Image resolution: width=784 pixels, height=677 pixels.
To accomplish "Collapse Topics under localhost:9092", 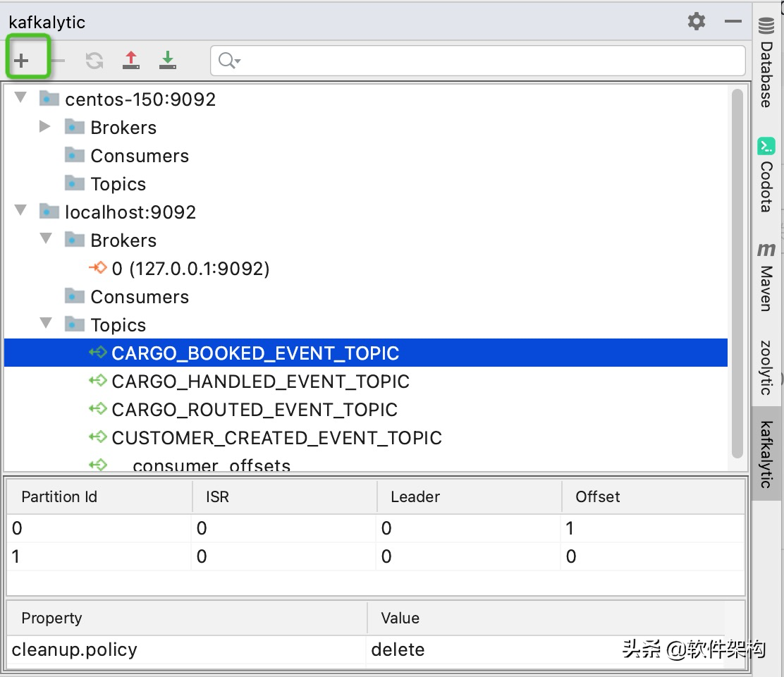I will pyautogui.click(x=46, y=324).
